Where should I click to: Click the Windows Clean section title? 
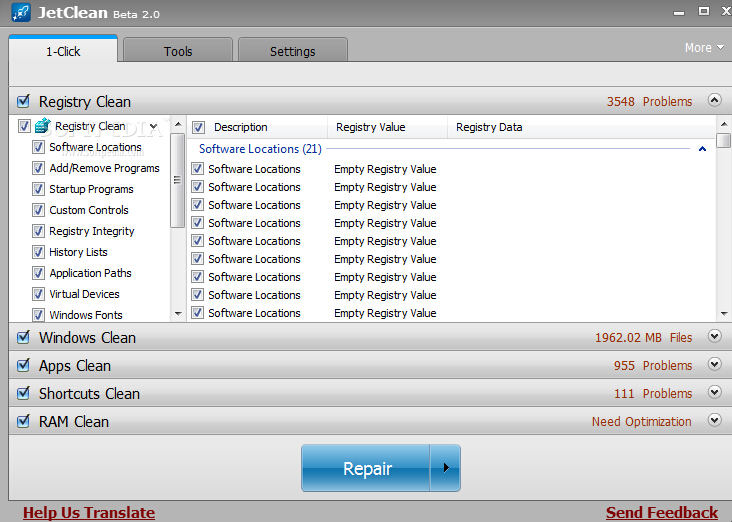coord(87,337)
